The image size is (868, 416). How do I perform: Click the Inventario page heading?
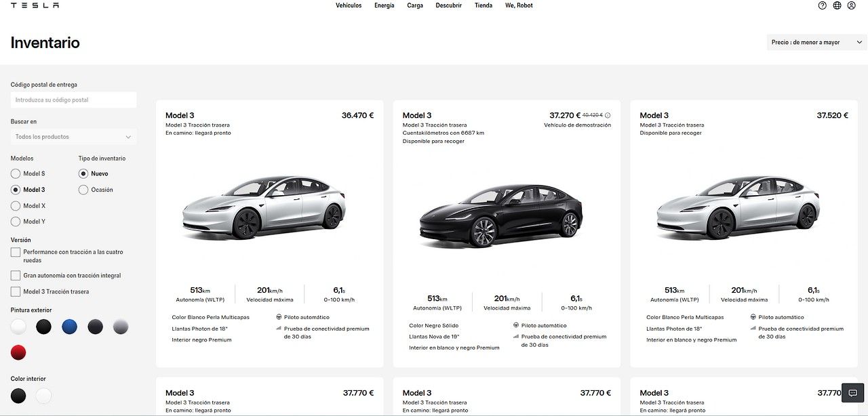tap(45, 43)
